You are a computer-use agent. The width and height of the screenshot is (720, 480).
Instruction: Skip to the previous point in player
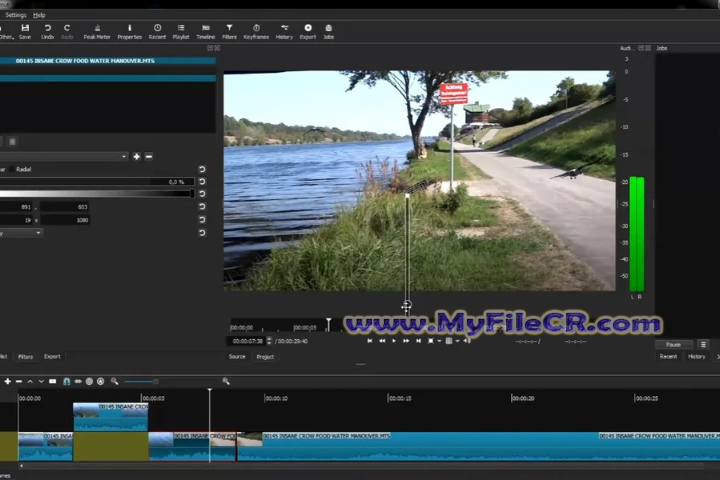[x=370, y=341]
